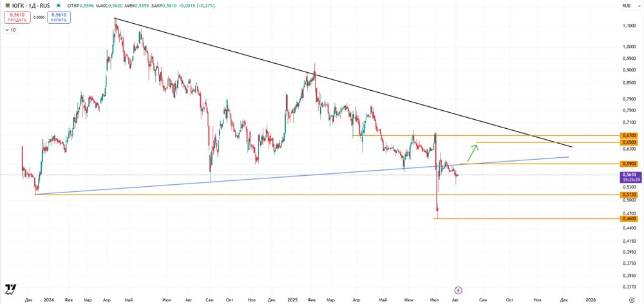644x304 pixels.
Task: Select the 0,6700 orange price label
Action: click(629, 135)
